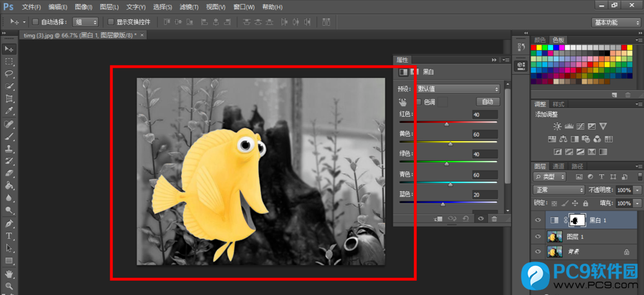Click the 蓝色 slider handle

443,204
